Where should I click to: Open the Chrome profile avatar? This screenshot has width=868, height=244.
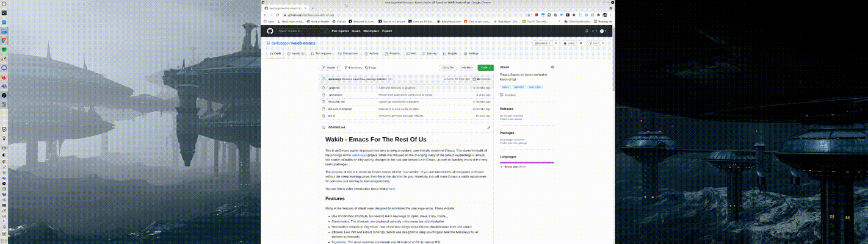pos(605,15)
